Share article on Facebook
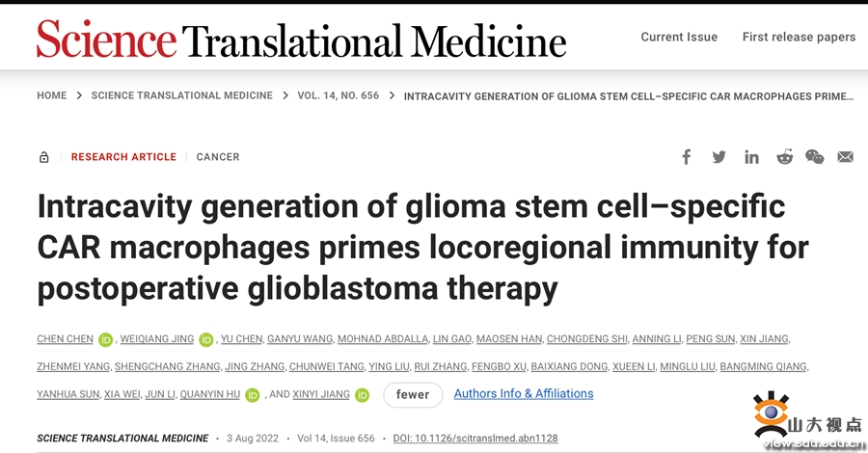Screen dimensions: 868x453 pos(687,157)
